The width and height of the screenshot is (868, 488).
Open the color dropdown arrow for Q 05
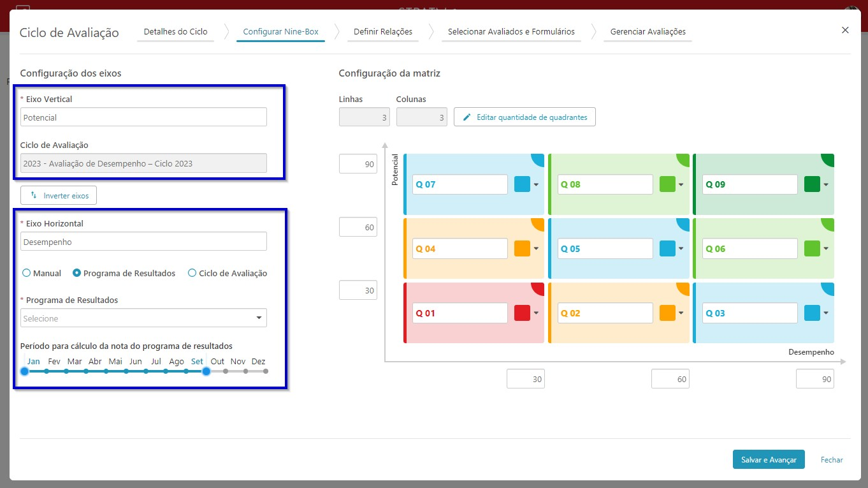click(x=681, y=249)
